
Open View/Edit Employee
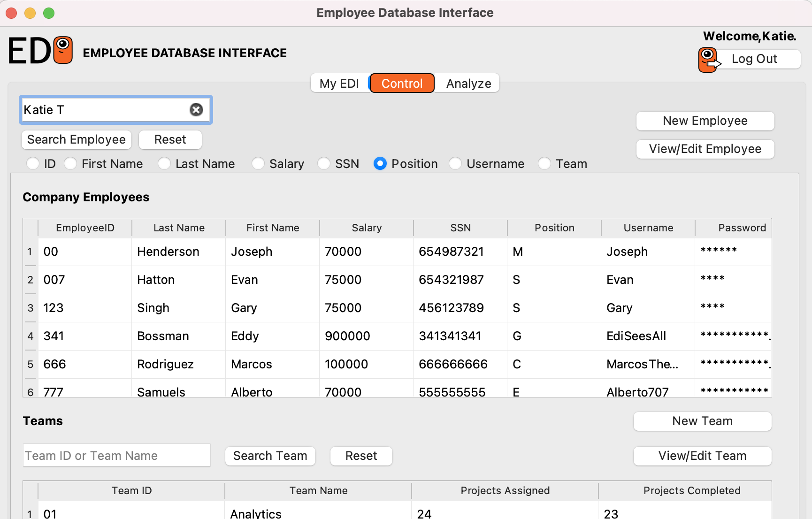705,149
